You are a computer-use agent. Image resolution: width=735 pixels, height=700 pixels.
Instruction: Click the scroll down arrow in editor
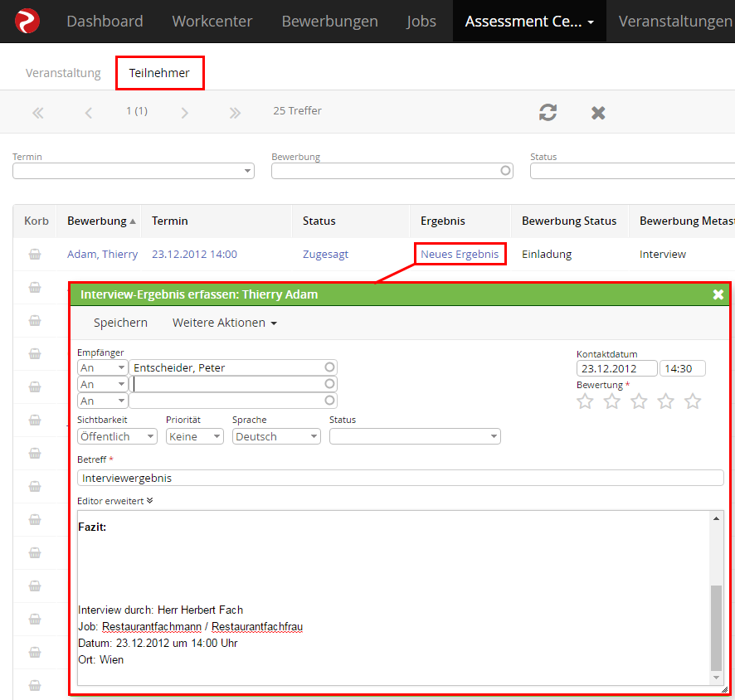click(x=716, y=678)
